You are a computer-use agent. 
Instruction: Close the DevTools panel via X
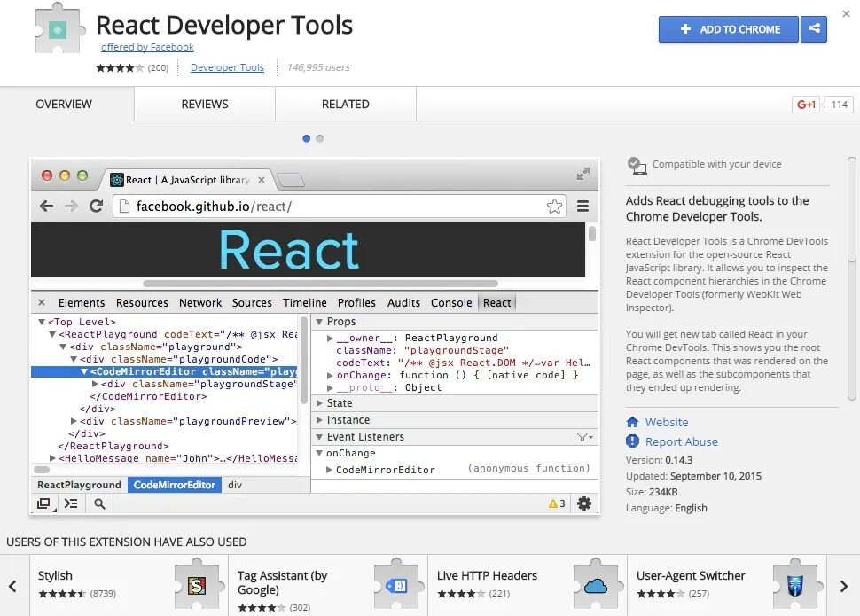click(x=42, y=303)
